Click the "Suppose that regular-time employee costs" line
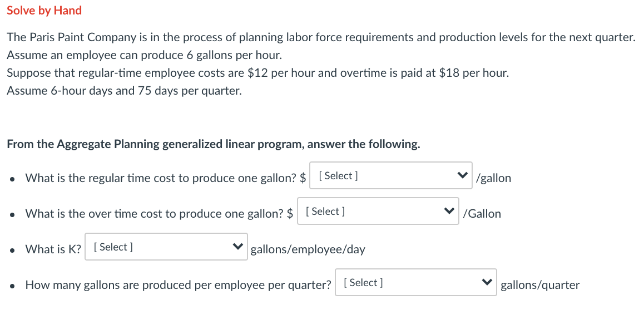 coord(257,73)
